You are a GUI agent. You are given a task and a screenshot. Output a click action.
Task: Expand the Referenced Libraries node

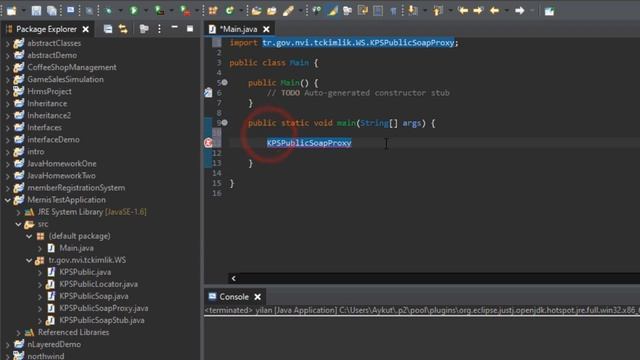coord(18,333)
